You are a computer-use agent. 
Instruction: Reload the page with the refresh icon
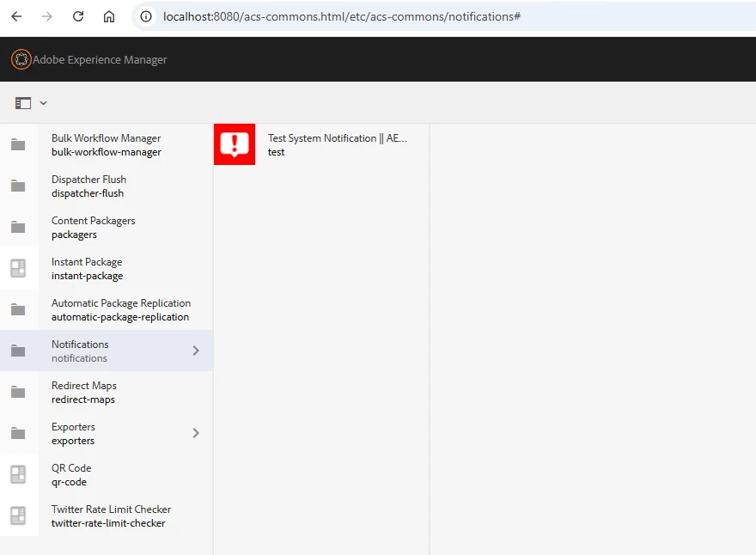[78, 16]
